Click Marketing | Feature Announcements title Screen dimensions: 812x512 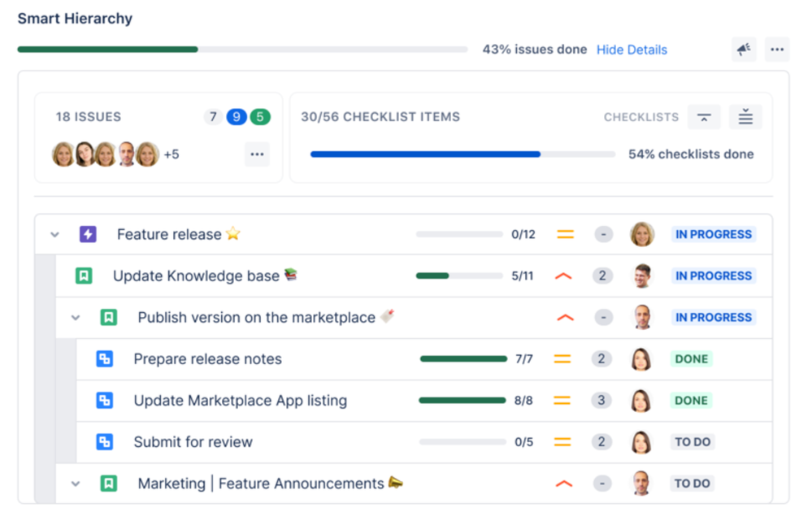point(261,484)
